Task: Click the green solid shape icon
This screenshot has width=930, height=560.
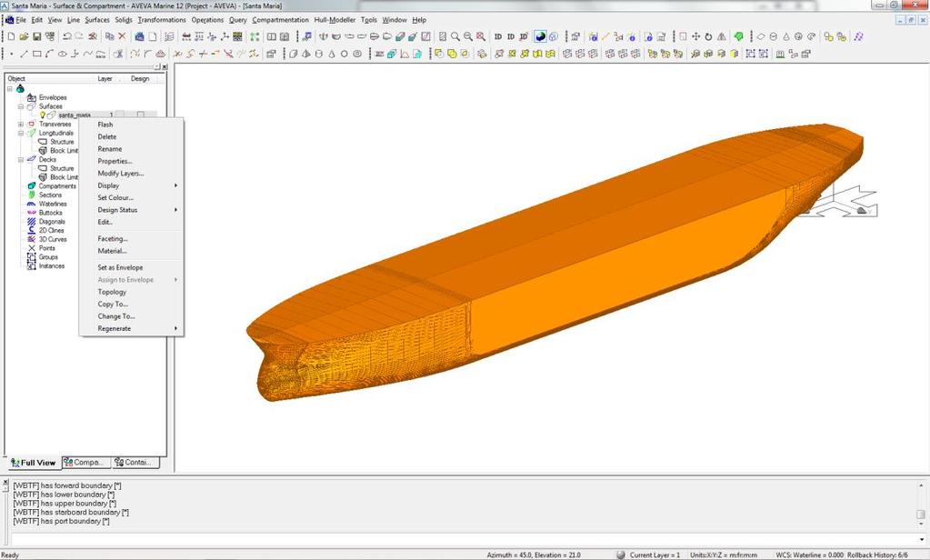Action: click(x=738, y=36)
